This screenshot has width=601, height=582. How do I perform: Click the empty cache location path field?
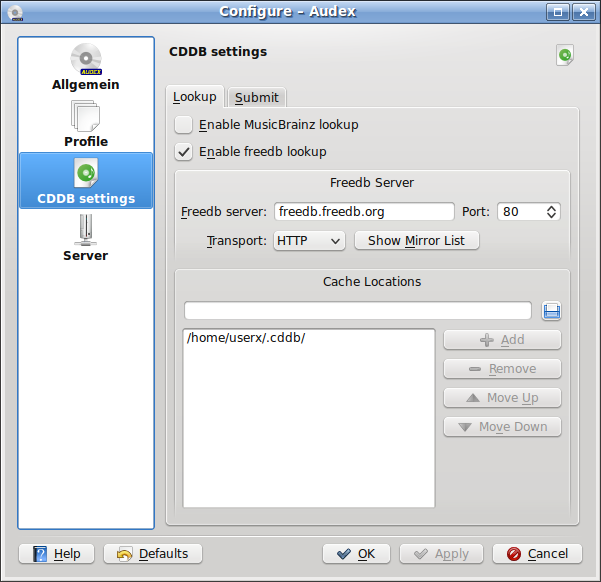pos(358,311)
